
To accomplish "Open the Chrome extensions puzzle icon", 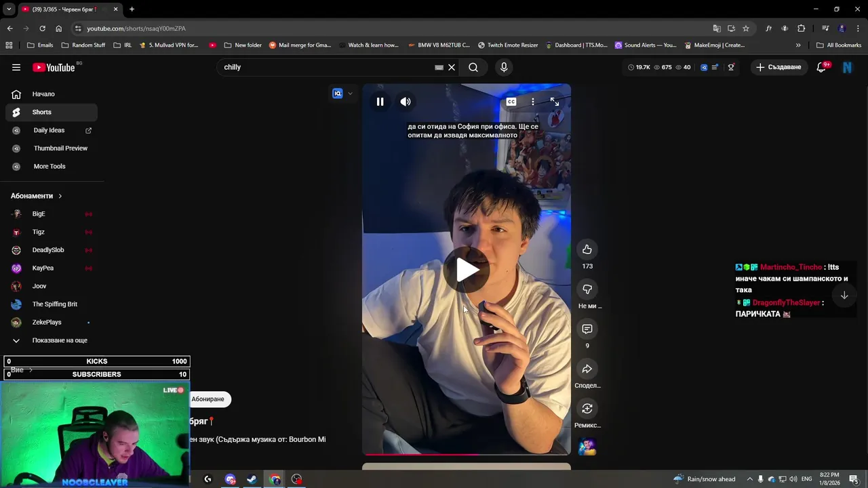I will coord(802,28).
